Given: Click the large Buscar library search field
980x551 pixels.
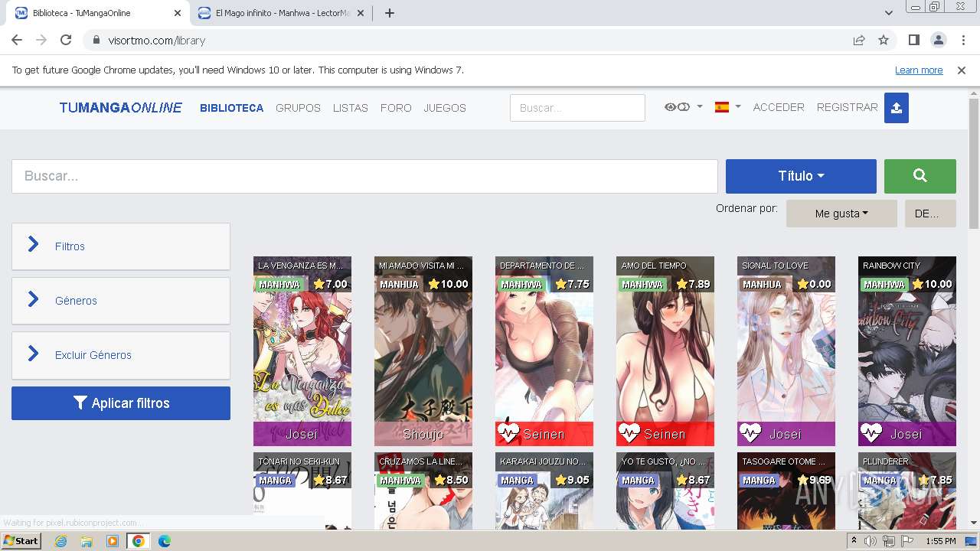Looking at the screenshot, I should [x=364, y=176].
